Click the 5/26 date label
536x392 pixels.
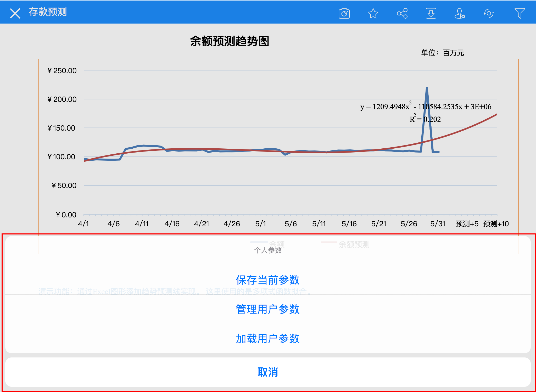click(409, 224)
